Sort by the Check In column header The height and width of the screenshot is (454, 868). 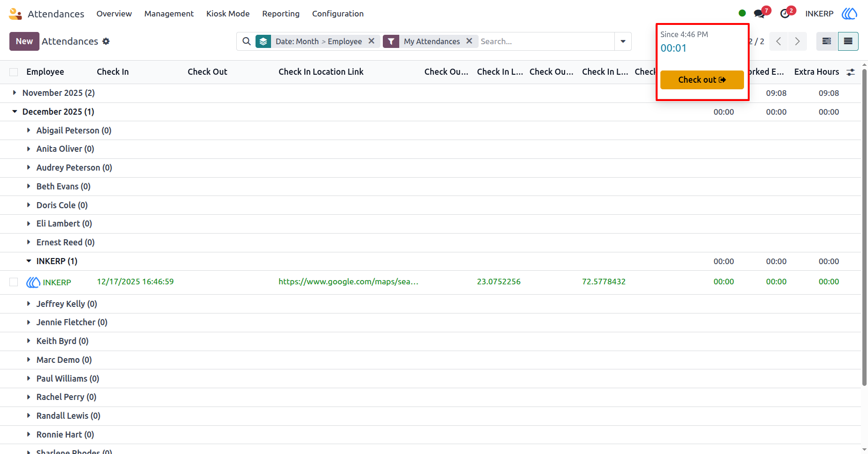(x=113, y=72)
